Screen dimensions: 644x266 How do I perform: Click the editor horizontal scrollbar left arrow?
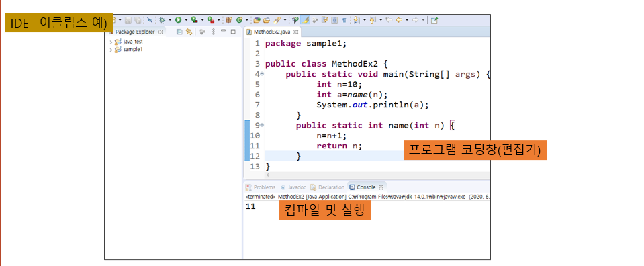tap(268, 175)
